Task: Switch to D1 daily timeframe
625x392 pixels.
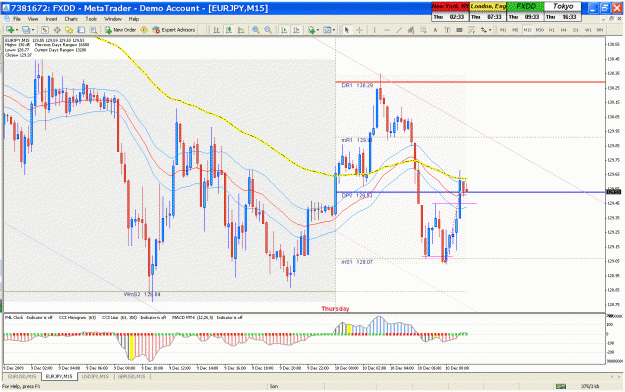Action: tap(576, 30)
